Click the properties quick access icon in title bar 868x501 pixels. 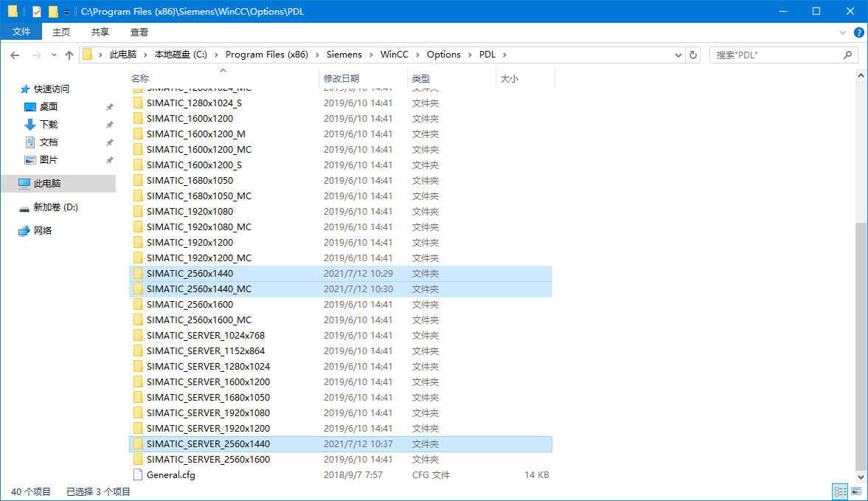tap(37, 11)
